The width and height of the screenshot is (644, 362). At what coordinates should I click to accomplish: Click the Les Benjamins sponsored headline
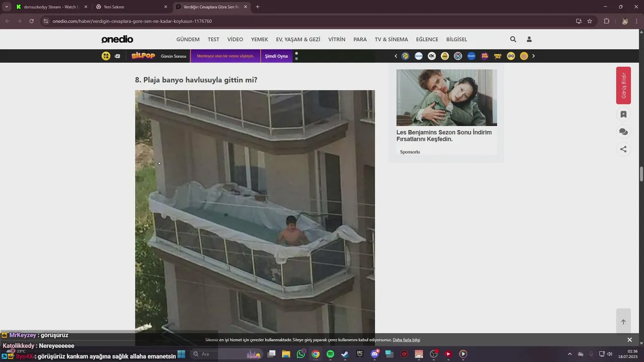(x=444, y=136)
